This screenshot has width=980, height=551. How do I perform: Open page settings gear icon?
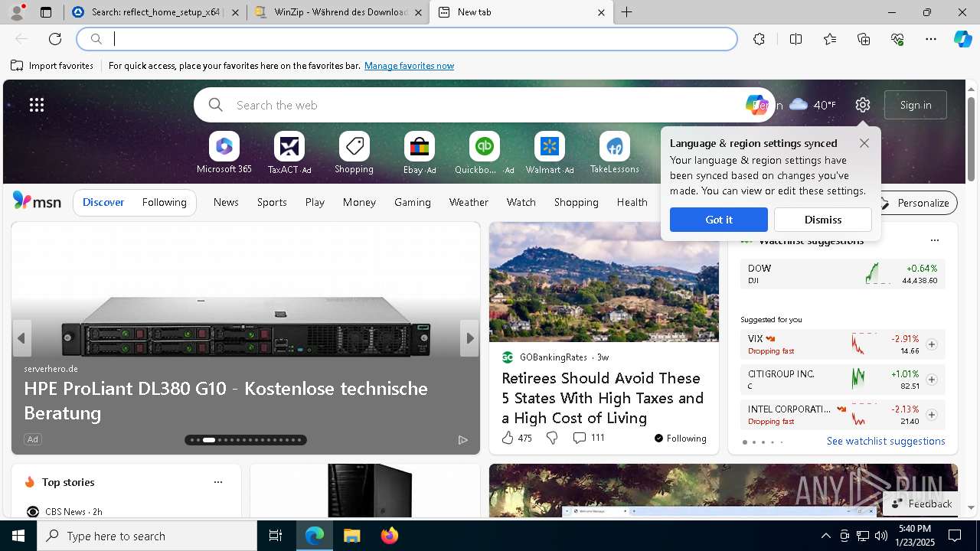(863, 105)
